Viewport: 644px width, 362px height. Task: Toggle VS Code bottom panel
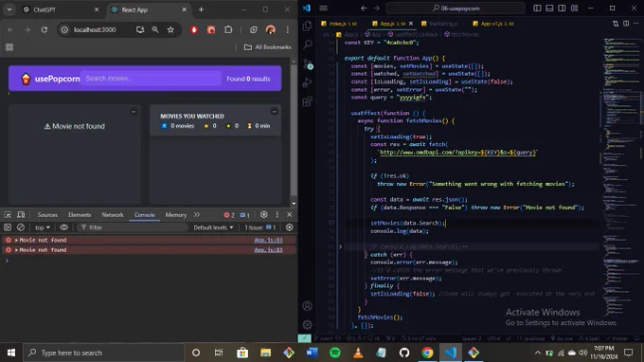(x=549, y=8)
